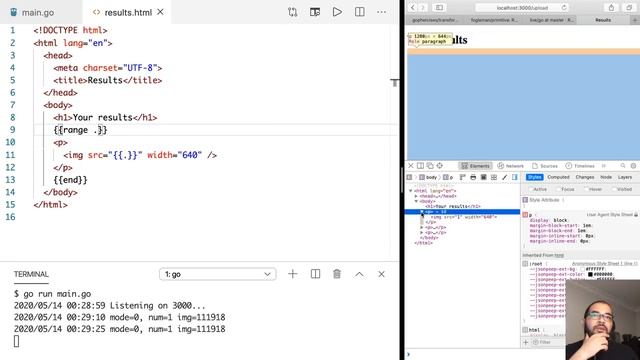Search inspector with the magnifier icon
640x360 pixels.
click(x=623, y=166)
